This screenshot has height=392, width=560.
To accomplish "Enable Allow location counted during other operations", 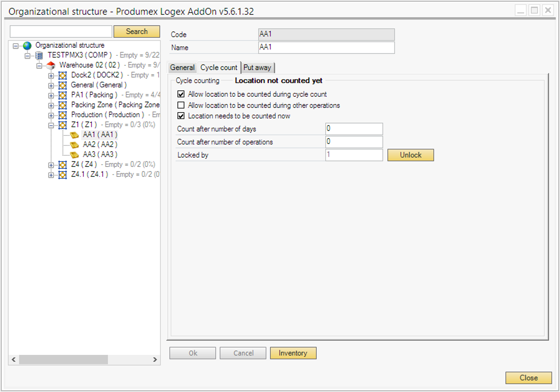I will (x=181, y=105).
